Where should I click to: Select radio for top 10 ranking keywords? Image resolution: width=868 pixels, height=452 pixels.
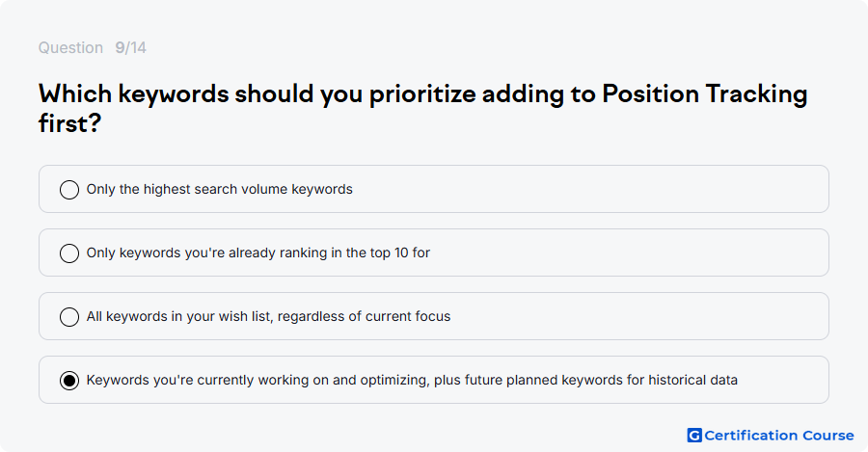(69, 253)
